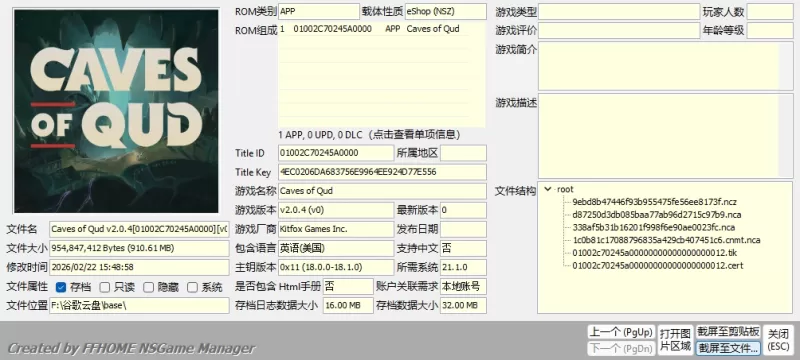Click the empty 玩家人数 field
Viewport: 800px width, 360px height.
770,11
